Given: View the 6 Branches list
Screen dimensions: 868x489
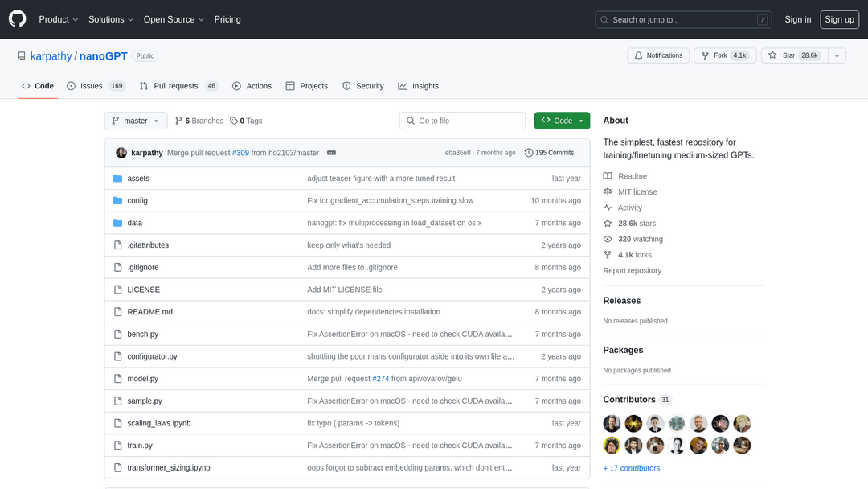Looking at the screenshot, I should 199,121.
